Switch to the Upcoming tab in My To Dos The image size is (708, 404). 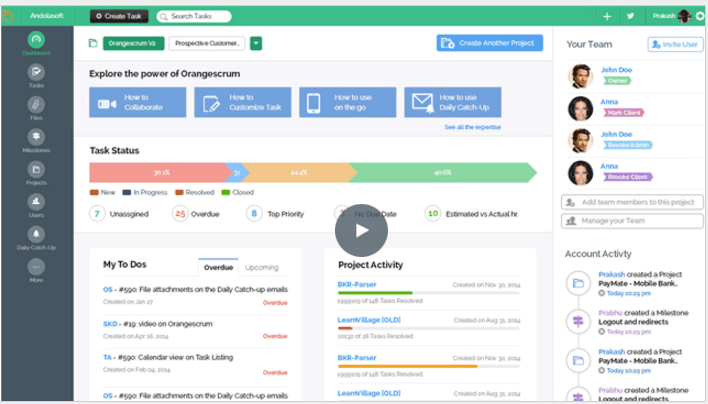click(261, 267)
